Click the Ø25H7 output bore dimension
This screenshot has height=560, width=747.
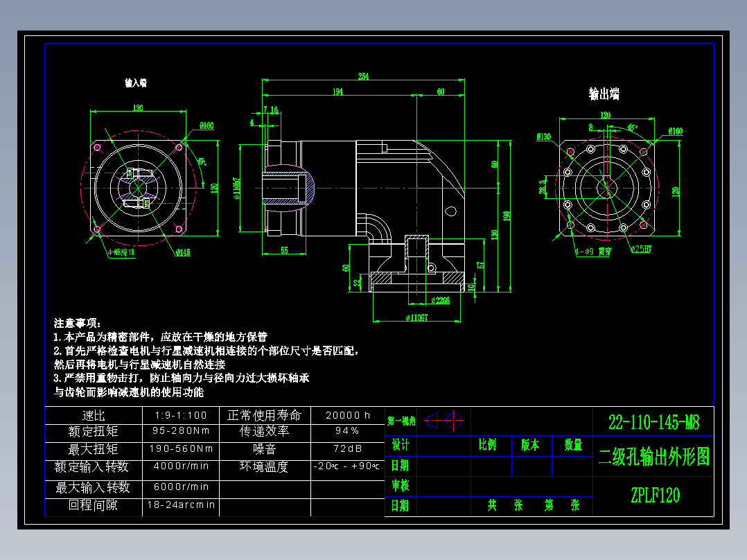tap(641, 250)
